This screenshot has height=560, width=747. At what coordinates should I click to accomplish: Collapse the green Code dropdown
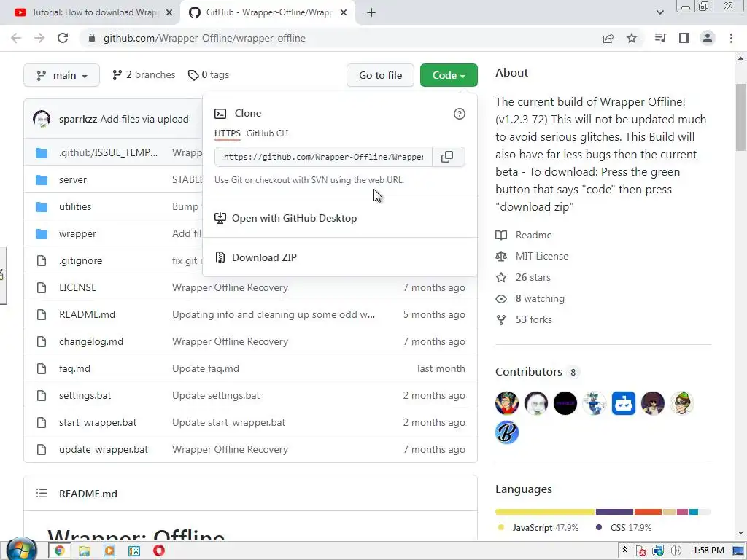point(449,75)
